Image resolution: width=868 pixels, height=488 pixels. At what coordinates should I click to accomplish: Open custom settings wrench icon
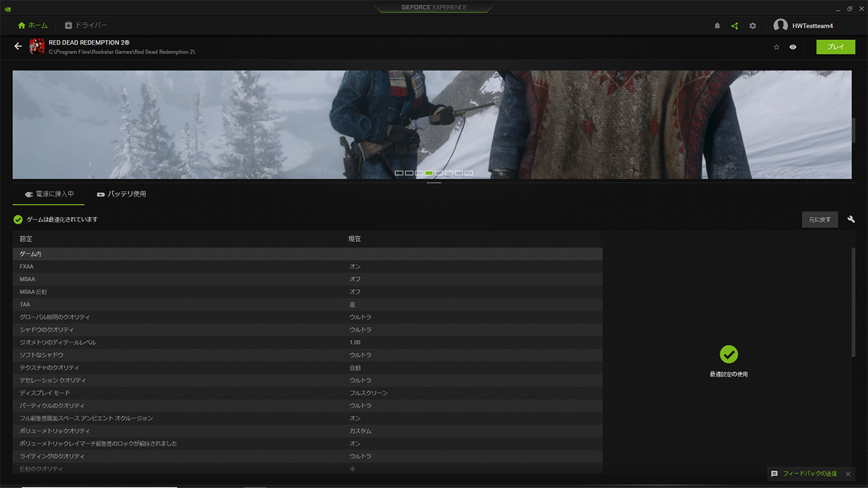[851, 220]
